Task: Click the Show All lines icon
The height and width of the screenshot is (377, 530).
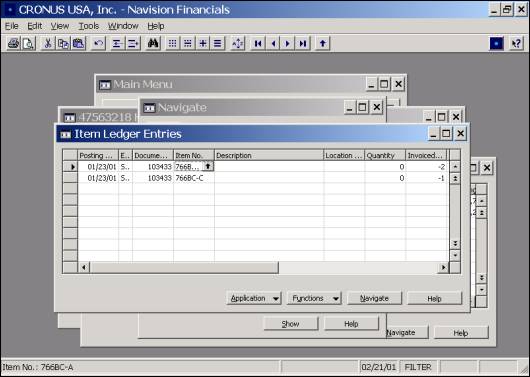Action: click(x=218, y=43)
